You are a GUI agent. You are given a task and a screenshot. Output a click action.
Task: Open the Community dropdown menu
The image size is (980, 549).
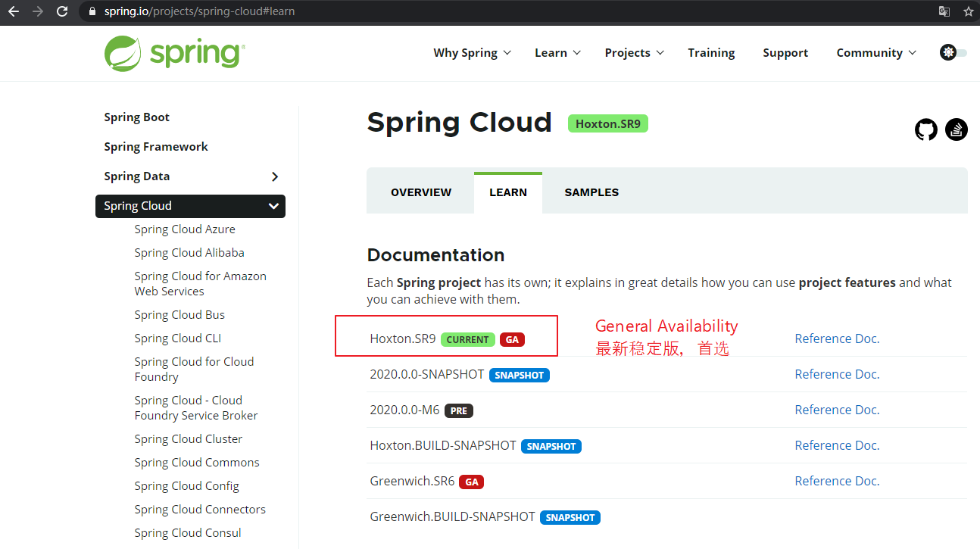(876, 52)
